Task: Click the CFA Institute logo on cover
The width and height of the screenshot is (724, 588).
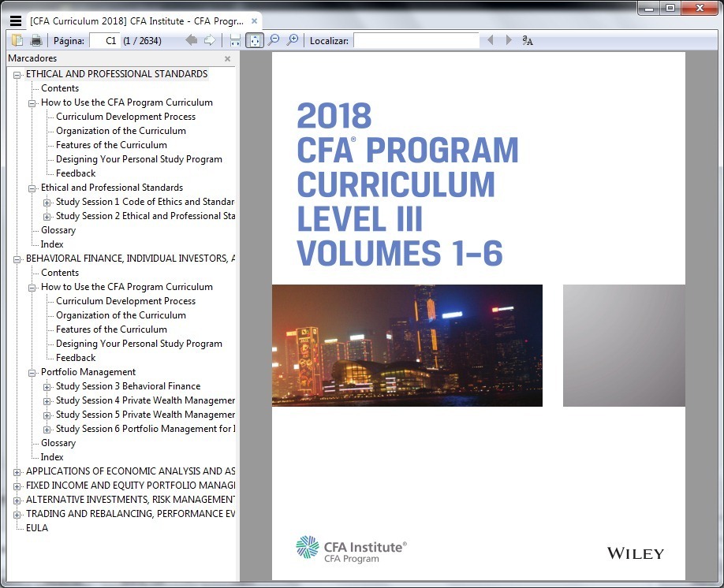Action: coord(352,549)
